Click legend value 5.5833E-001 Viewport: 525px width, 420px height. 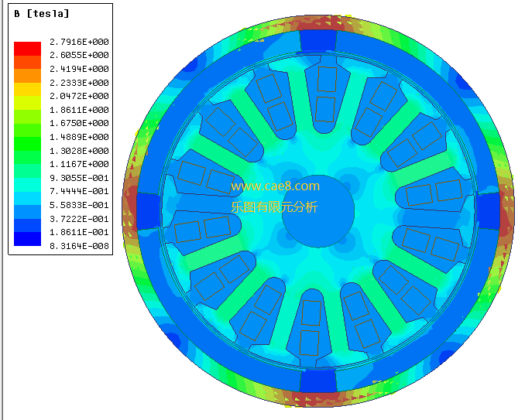coord(79,205)
